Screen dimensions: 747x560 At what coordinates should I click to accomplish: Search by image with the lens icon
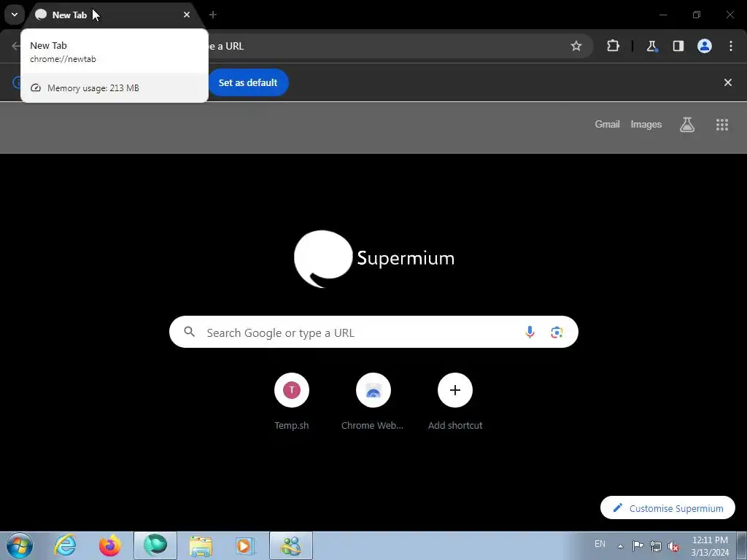point(557,332)
